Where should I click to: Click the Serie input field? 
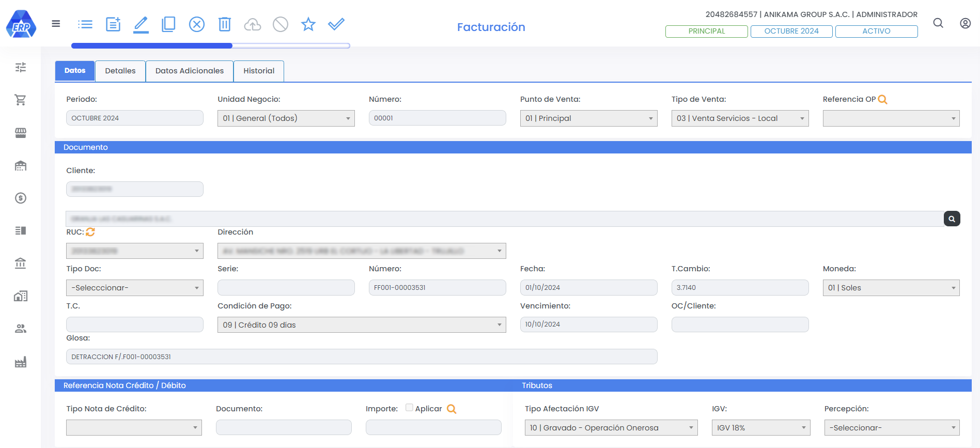[286, 288]
